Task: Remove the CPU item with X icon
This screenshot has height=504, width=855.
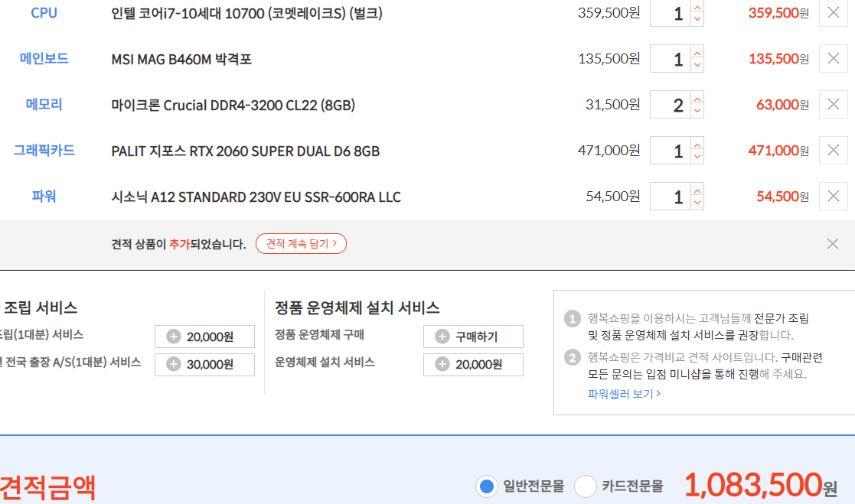Action: [x=833, y=13]
